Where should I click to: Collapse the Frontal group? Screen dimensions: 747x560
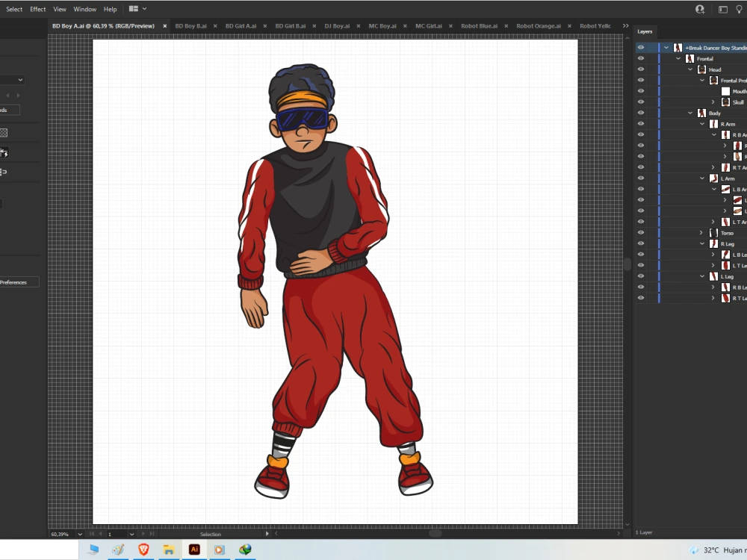point(678,58)
